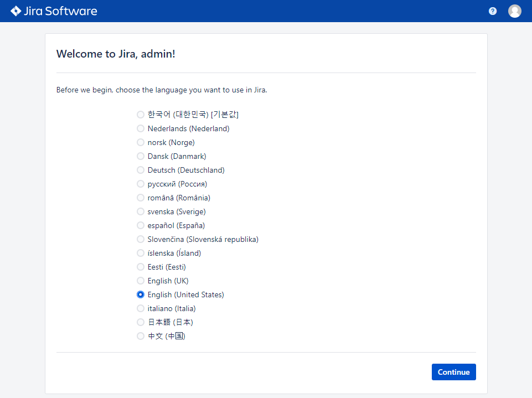
Task: Select the Deutsch (Deutschland) radio button
Action: (x=141, y=170)
